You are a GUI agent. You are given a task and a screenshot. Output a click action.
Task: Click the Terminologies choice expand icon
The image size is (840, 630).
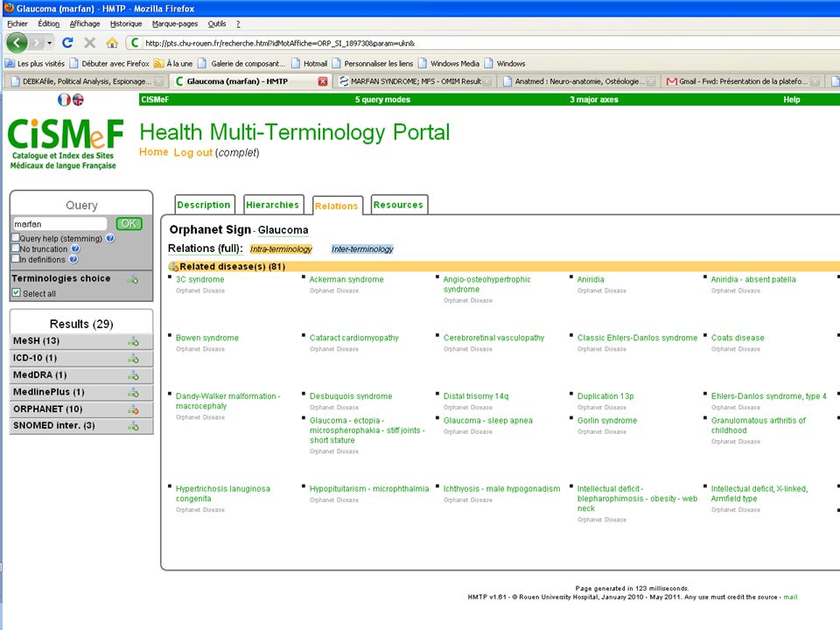point(133,279)
